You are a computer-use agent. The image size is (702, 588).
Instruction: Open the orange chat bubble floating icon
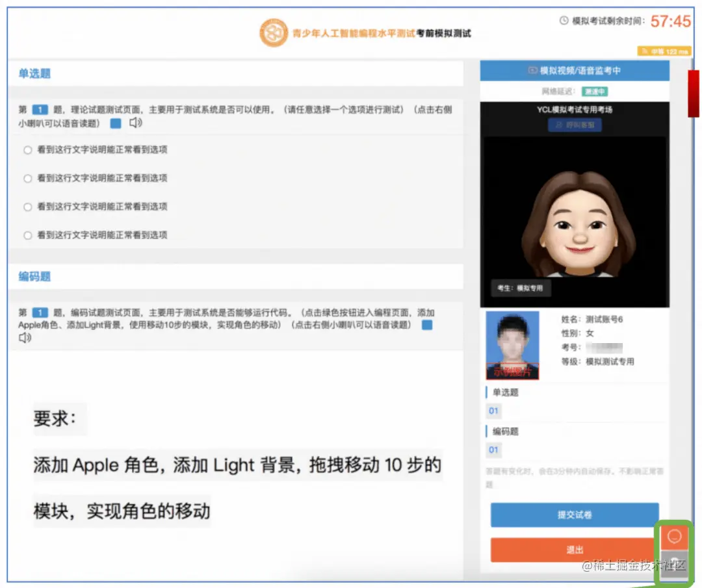click(674, 535)
